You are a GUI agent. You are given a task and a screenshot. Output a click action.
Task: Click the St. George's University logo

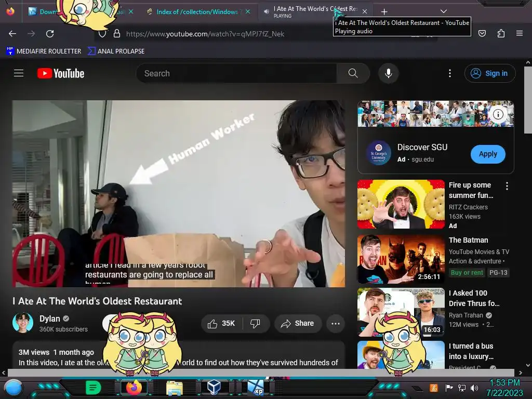coord(379,153)
